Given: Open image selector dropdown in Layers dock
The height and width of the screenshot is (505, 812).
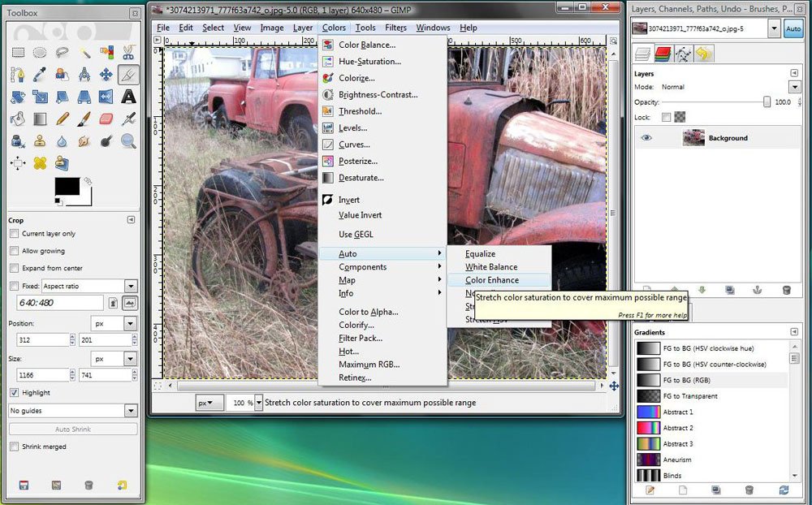Looking at the screenshot, I should click(x=774, y=29).
